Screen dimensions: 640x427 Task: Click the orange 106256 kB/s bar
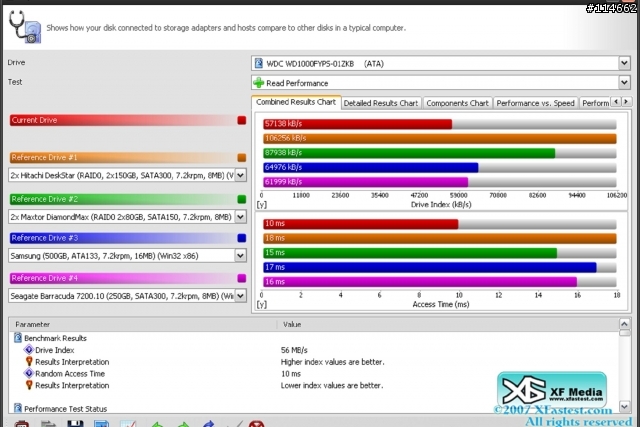click(x=440, y=138)
